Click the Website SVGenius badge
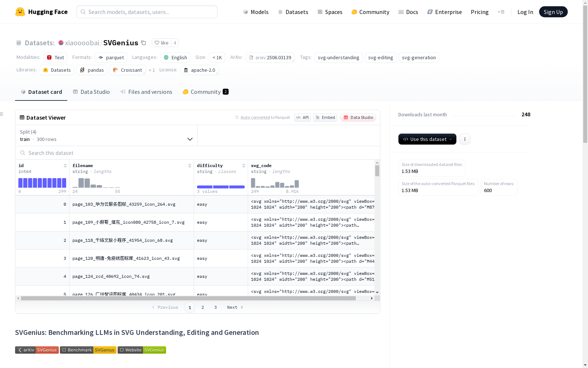The height and width of the screenshot is (368, 588). (x=142, y=350)
